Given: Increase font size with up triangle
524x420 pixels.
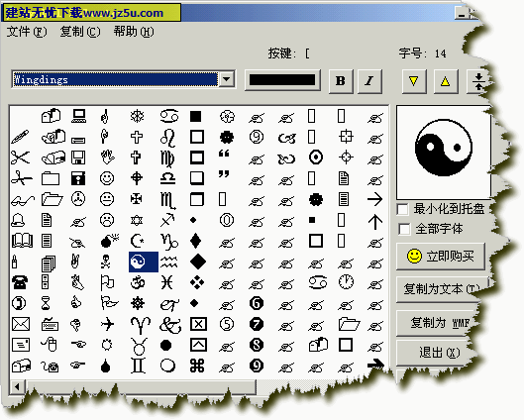Looking at the screenshot, I should [445, 80].
